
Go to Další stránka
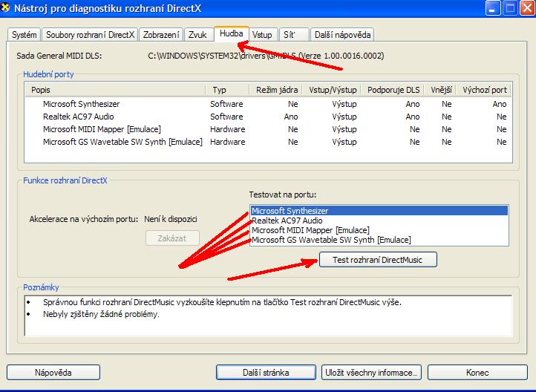(x=266, y=372)
